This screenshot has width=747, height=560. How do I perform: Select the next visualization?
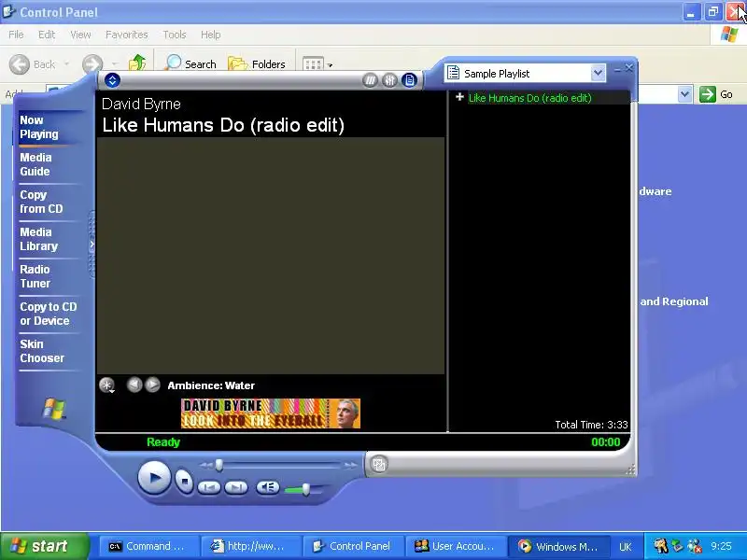click(x=152, y=385)
